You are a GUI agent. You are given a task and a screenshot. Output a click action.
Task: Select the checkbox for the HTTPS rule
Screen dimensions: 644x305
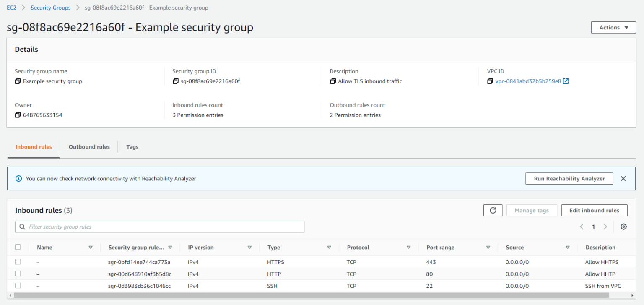(x=18, y=261)
